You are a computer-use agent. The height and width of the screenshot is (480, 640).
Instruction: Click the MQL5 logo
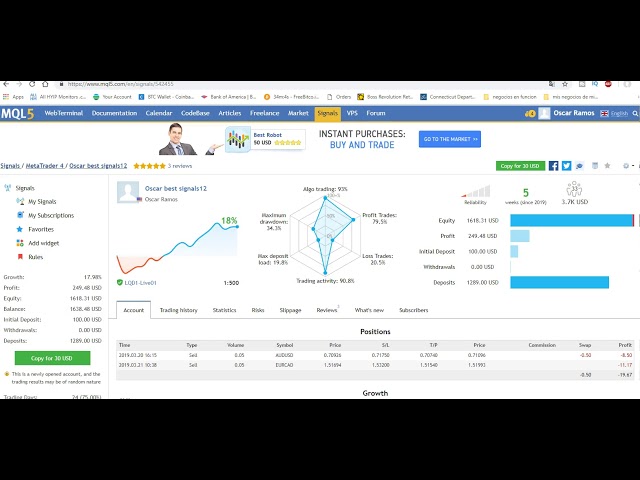pyautogui.click(x=14, y=113)
